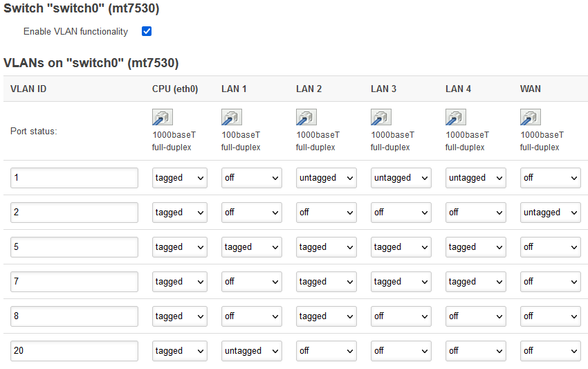This screenshot has width=588, height=369.
Task: Click the LAN 3 port status icon
Action: 381,117
